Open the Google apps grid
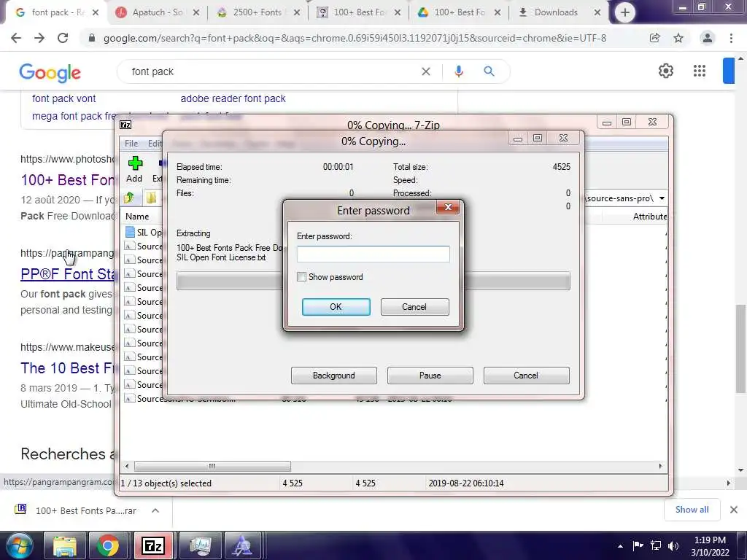Image resolution: width=747 pixels, height=560 pixels. click(700, 71)
